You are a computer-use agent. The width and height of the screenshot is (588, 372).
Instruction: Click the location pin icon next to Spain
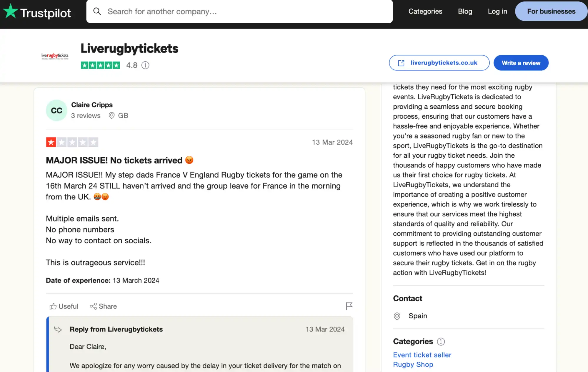(x=397, y=316)
